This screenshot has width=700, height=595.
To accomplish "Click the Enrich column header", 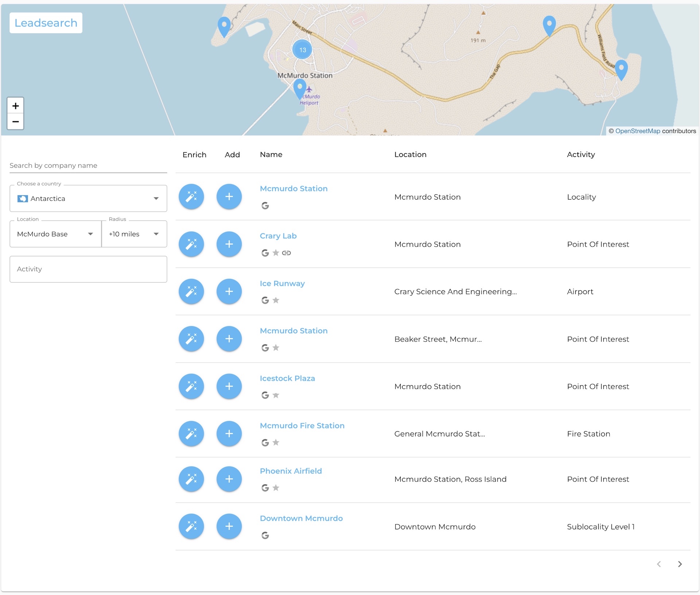I will [194, 155].
